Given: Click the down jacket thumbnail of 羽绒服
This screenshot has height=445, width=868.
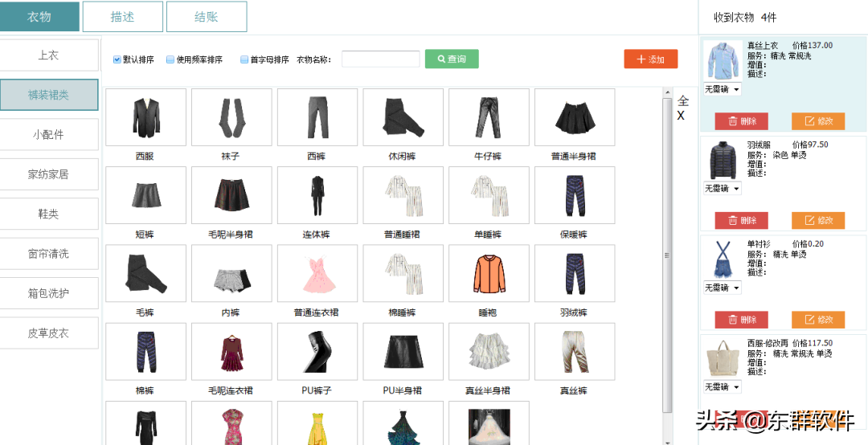Looking at the screenshot, I should pos(723,160).
